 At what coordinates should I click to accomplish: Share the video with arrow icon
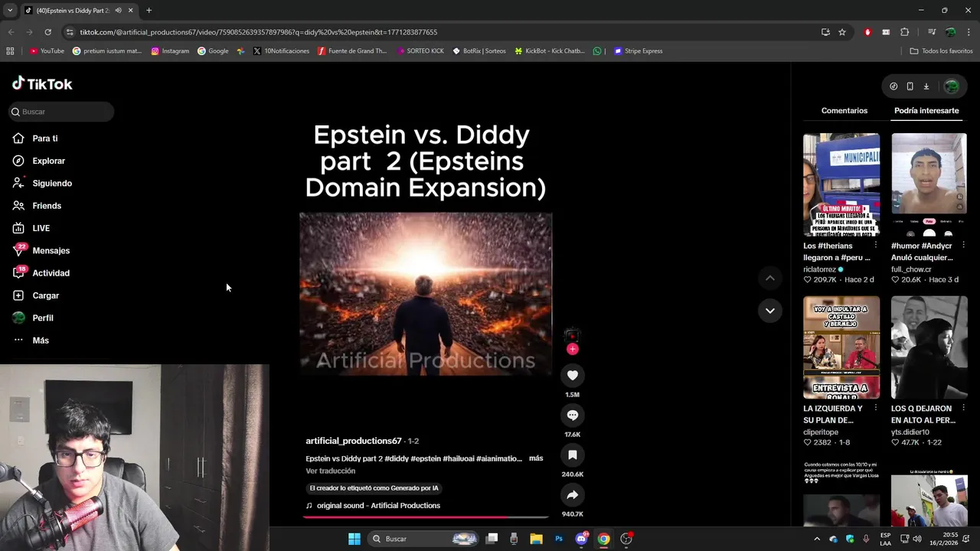click(572, 494)
